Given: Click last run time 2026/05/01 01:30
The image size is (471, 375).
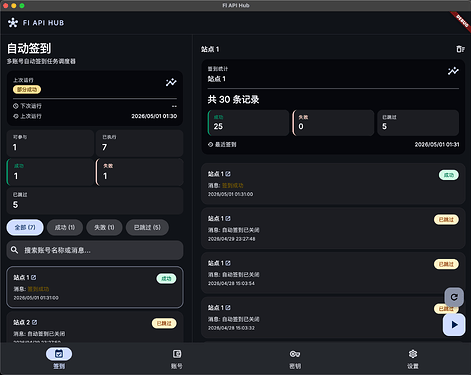Looking at the screenshot, I should pos(154,116).
